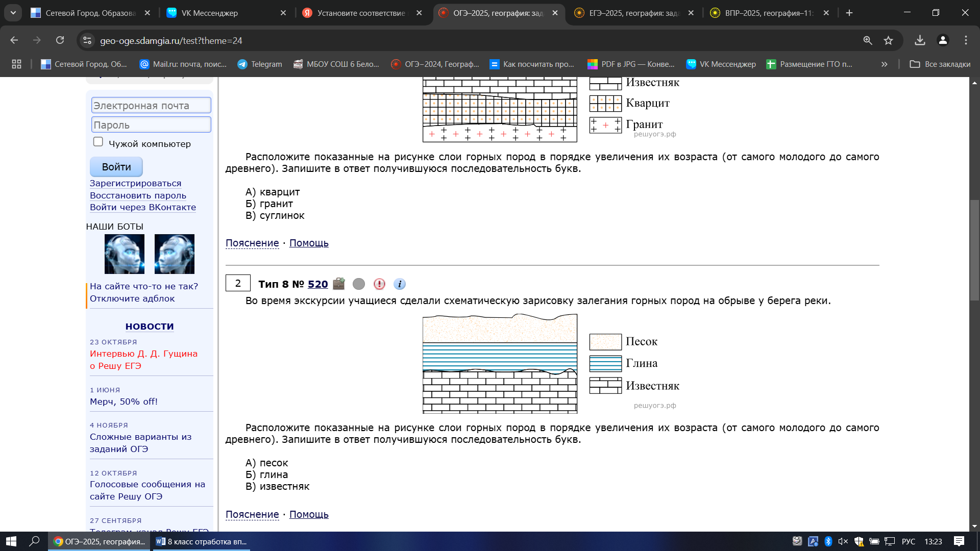Reload the current page
The image size is (980, 551).
[60, 40]
